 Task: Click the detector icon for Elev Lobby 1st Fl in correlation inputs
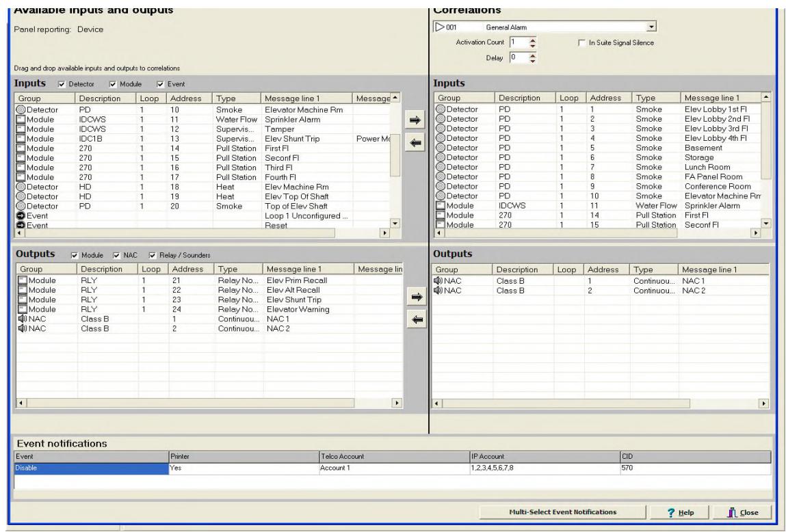(440, 109)
